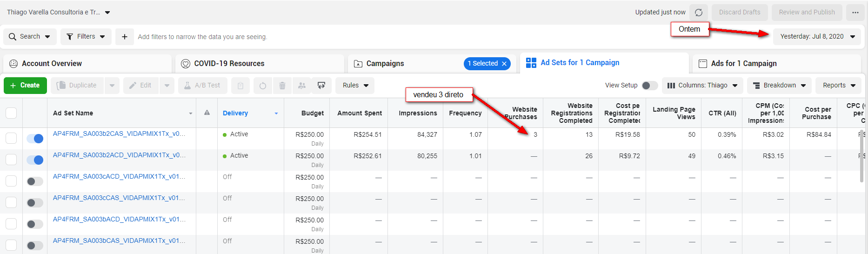The image size is (868, 254).
Task: Click the revert circular arrow icon
Action: [262, 86]
